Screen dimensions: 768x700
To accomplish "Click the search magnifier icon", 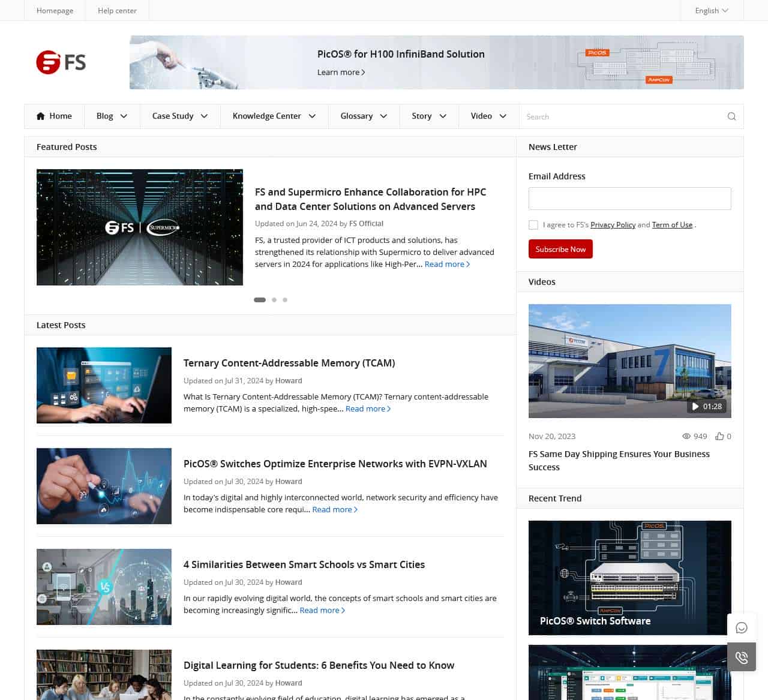I will coord(731,116).
